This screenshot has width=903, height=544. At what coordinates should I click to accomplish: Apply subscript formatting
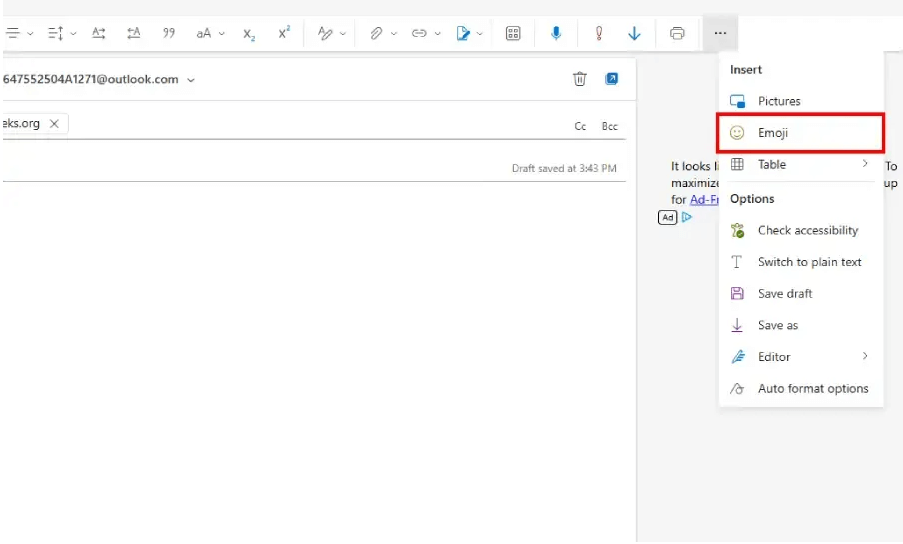249,34
